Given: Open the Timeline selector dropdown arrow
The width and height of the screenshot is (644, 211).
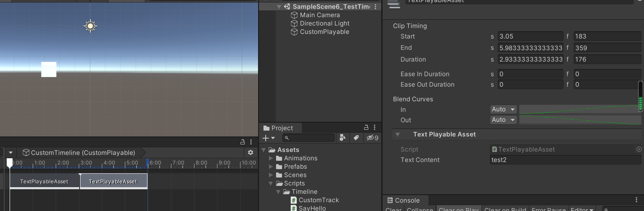Looking at the screenshot, I should coord(10,153).
